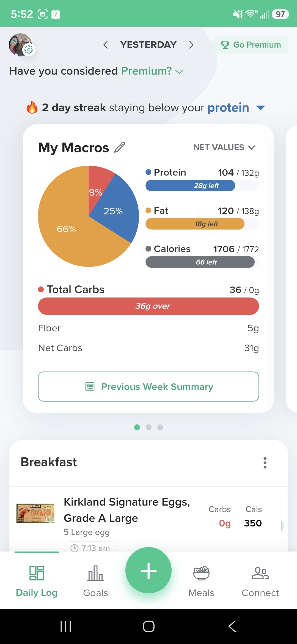The width and height of the screenshot is (297, 644).
Task: Go to the next day with the right arrow
Action: pyautogui.click(x=191, y=45)
